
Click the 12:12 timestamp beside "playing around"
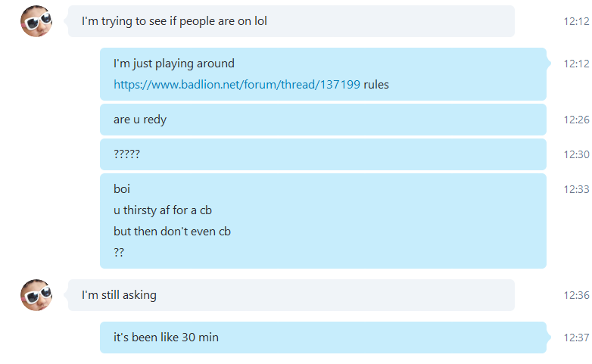click(577, 64)
